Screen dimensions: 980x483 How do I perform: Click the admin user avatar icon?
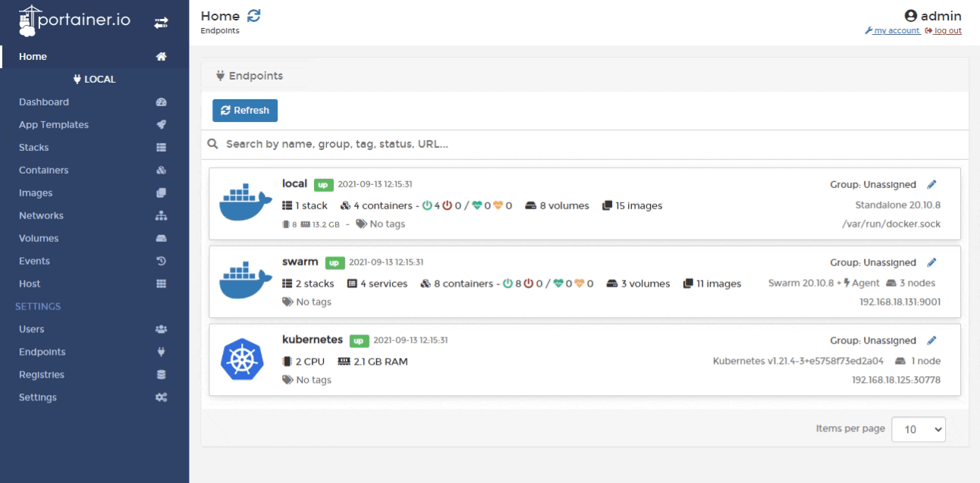click(x=911, y=16)
